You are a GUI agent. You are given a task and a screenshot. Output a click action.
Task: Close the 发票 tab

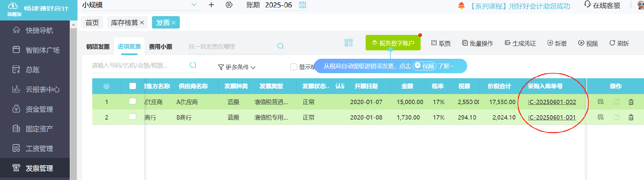173,22
